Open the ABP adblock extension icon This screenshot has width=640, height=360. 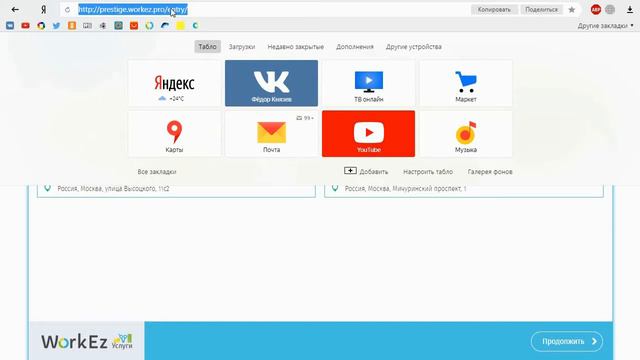tap(596, 9)
